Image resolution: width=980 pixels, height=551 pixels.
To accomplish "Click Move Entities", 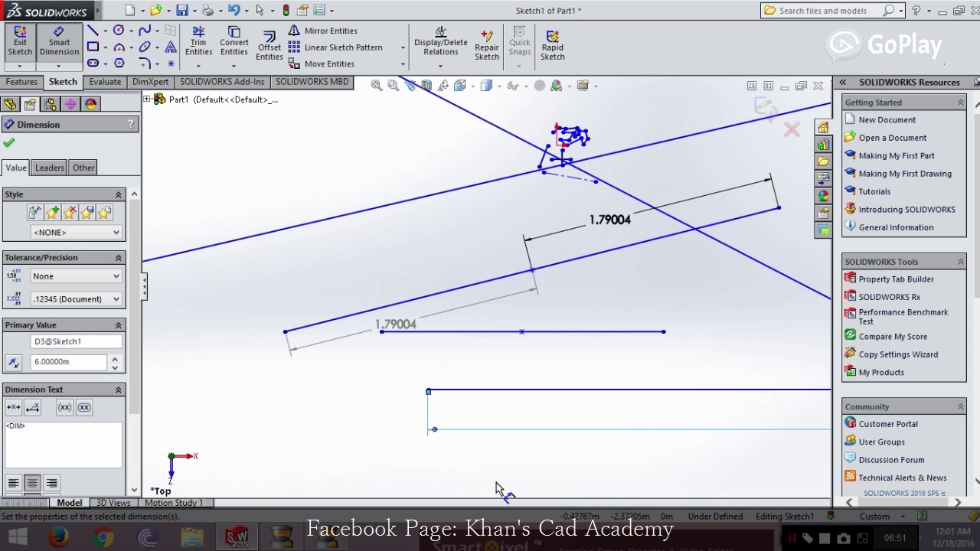I will 322,64.
